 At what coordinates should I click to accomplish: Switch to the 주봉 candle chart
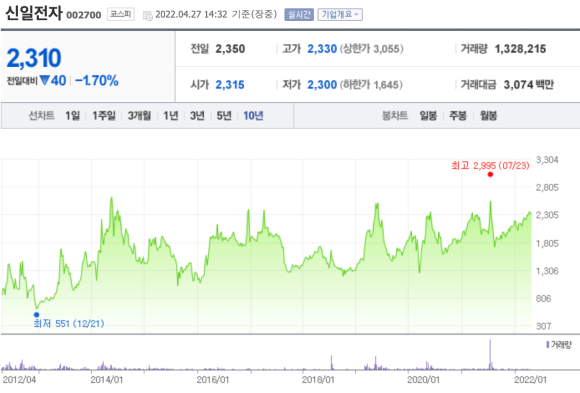click(458, 116)
